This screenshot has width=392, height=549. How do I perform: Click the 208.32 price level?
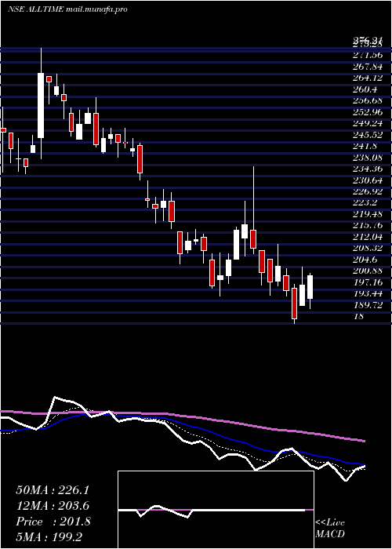tap(368, 249)
